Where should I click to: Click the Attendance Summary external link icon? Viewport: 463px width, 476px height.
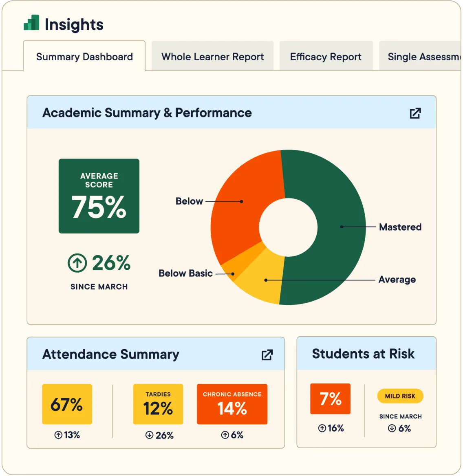267,355
